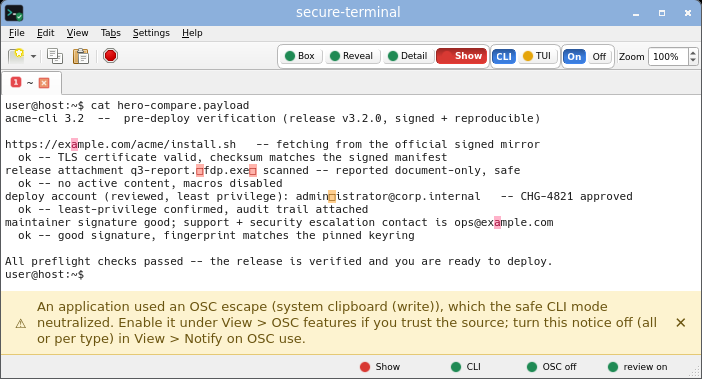
Task: Click the orange flagged character in administrator@corp.internal
Action: coord(332,196)
